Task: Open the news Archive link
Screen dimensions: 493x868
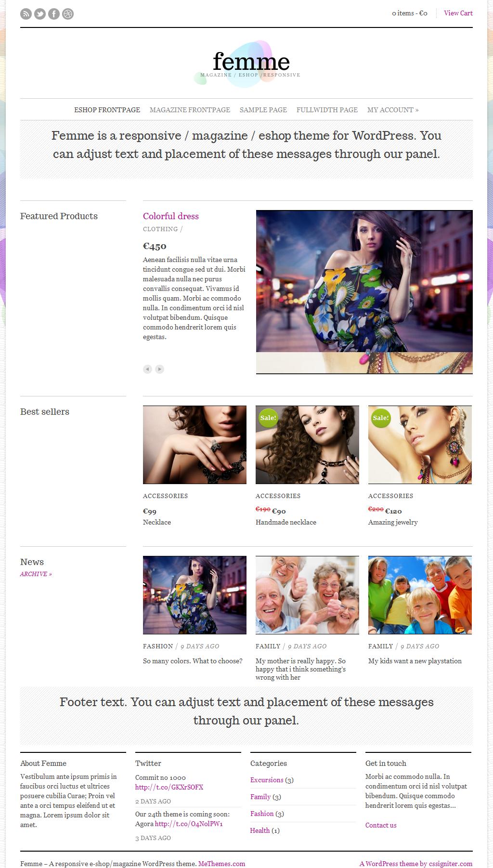Action: [x=36, y=574]
